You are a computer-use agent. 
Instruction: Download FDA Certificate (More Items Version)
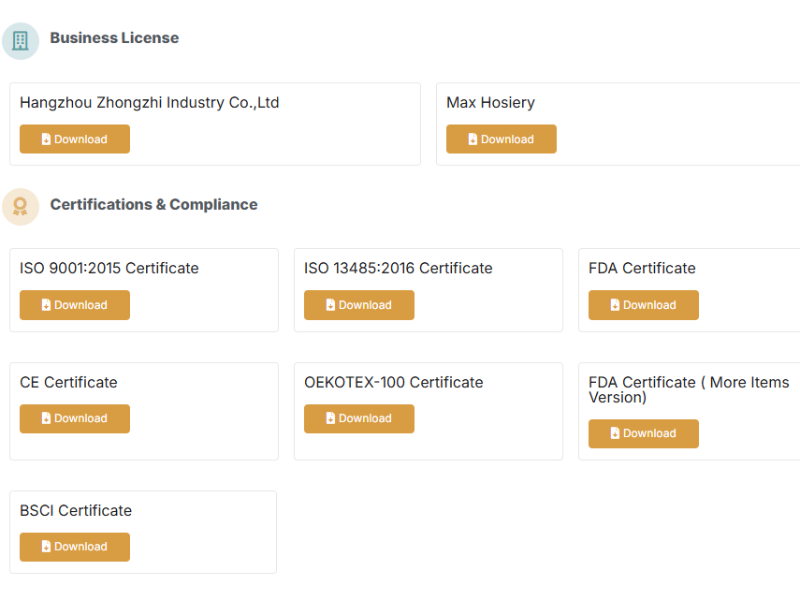click(x=643, y=434)
